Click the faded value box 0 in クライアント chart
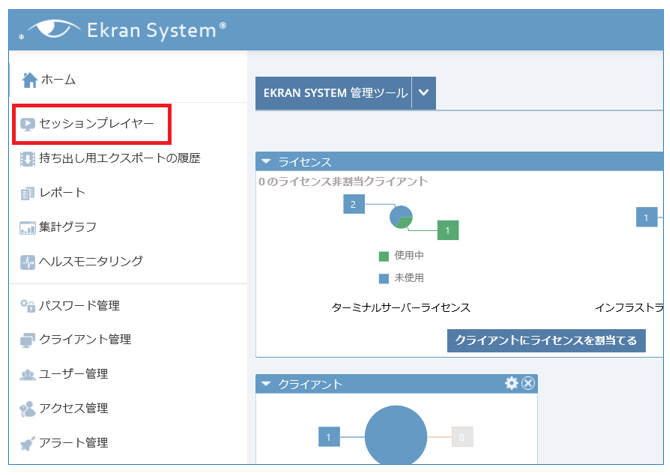Image resolution: width=670 pixels, height=475 pixels. pos(462,437)
